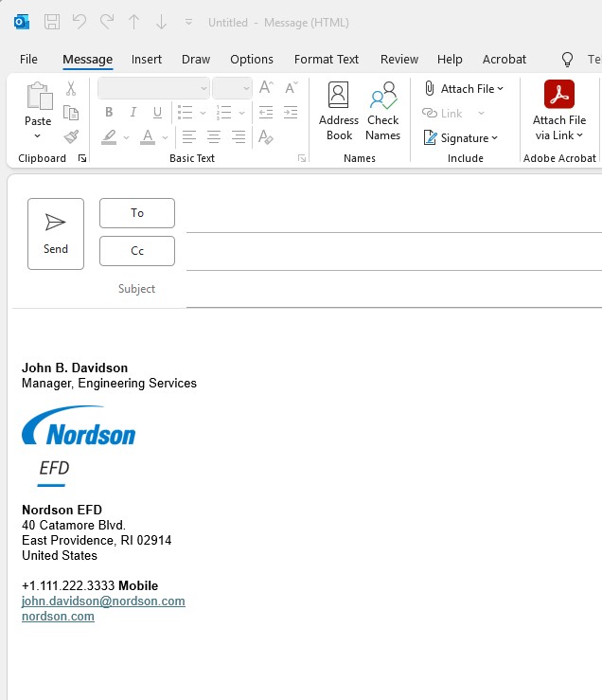Apply a bulleted list

click(185, 113)
